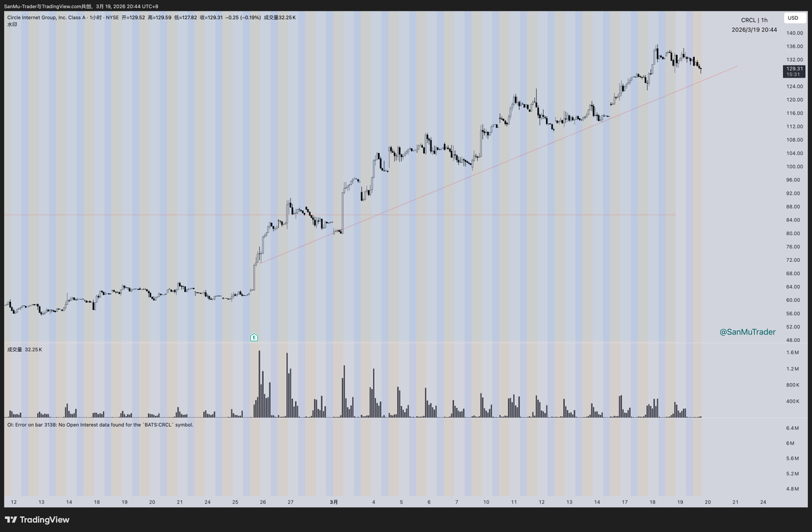Click the 2026/3/19 20:44 timestamp text
Viewport: 812px width, 532px height.
tap(754, 29)
